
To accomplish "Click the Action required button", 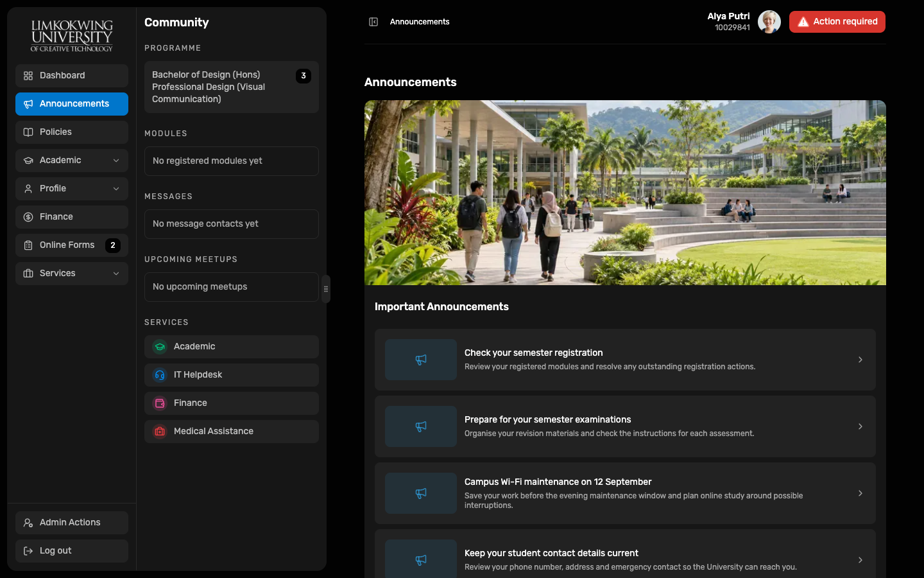I will coord(837,22).
